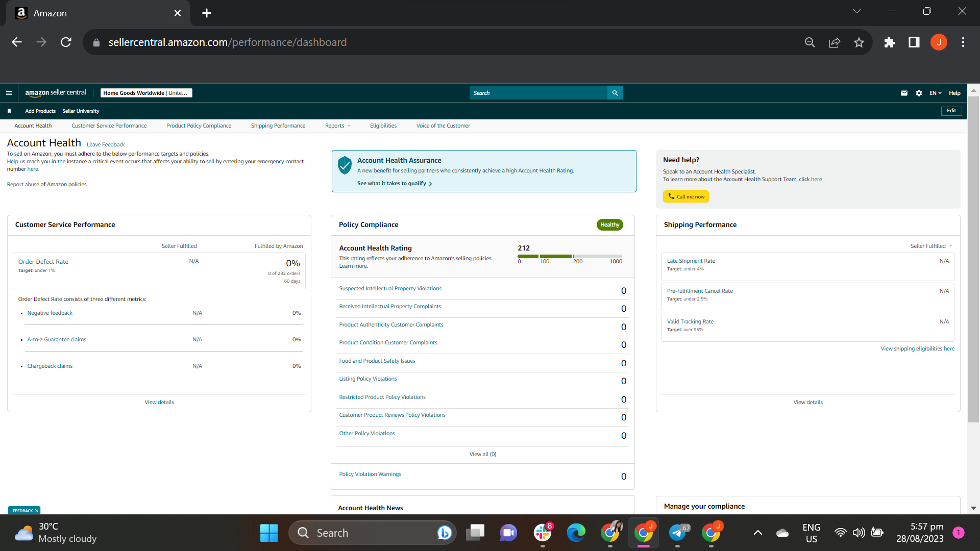Open Suspected Intellectual Property Violations
This screenshot has width=980, height=551.
(x=390, y=289)
